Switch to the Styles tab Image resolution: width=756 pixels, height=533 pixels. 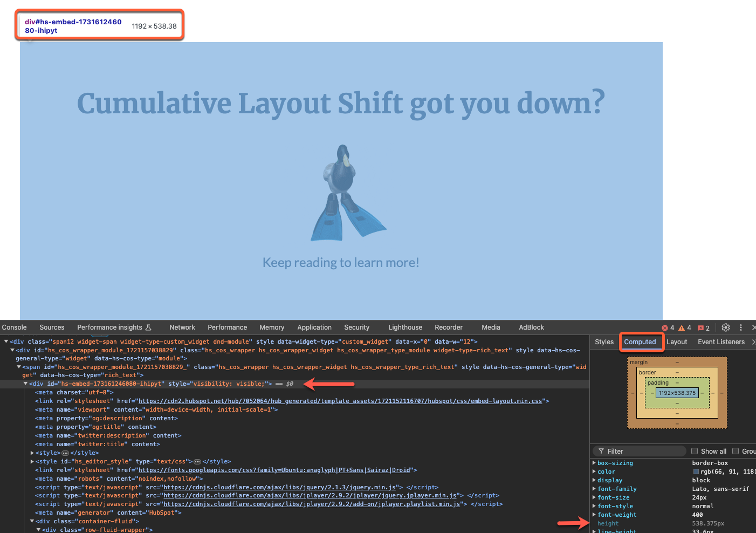[604, 341]
